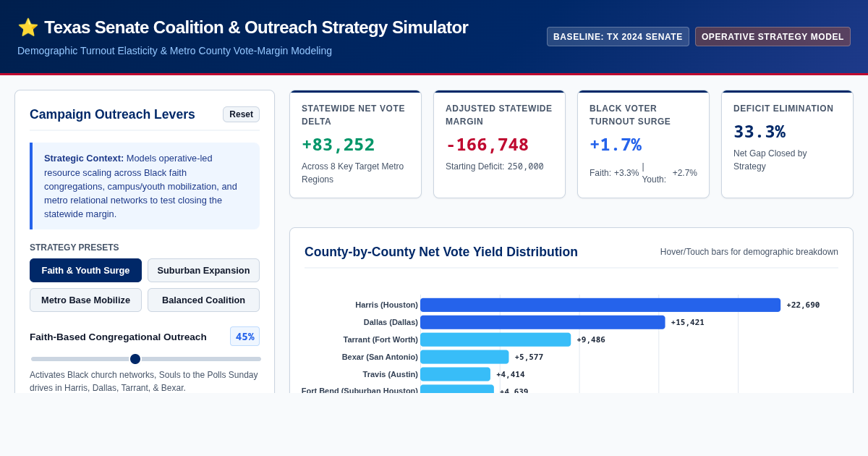Select the Faith & Youth Surge preset
Image resolution: width=868 pixels, height=456 pixels.
pos(85,270)
